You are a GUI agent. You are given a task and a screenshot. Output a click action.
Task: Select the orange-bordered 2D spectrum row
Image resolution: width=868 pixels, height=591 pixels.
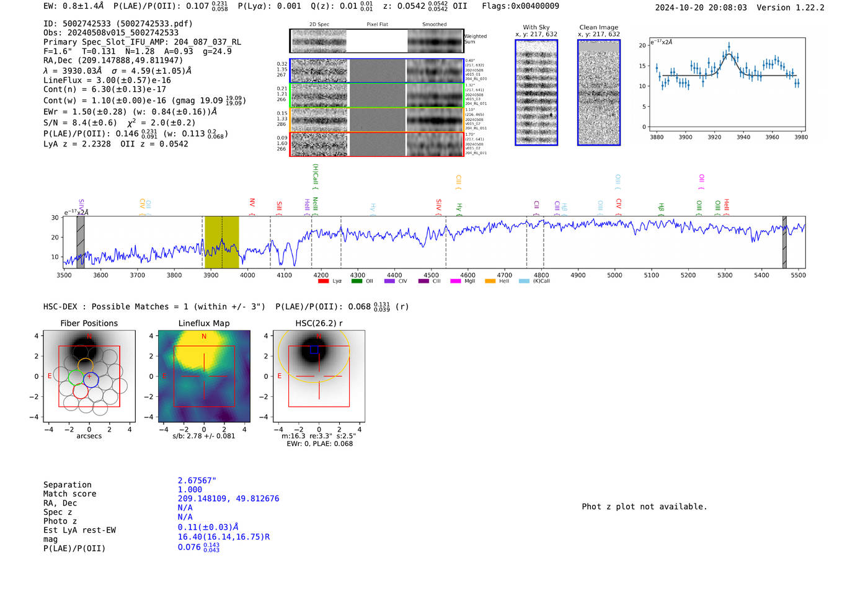(x=376, y=120)
